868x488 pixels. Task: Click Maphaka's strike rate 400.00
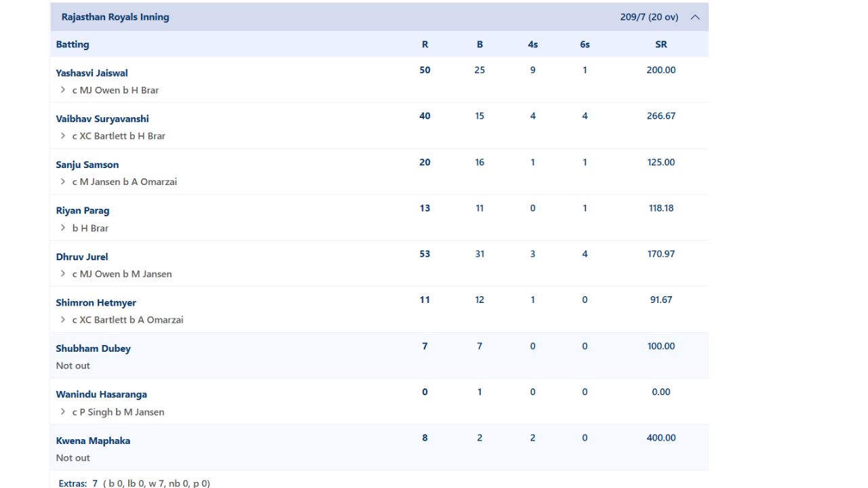[661, 438]
